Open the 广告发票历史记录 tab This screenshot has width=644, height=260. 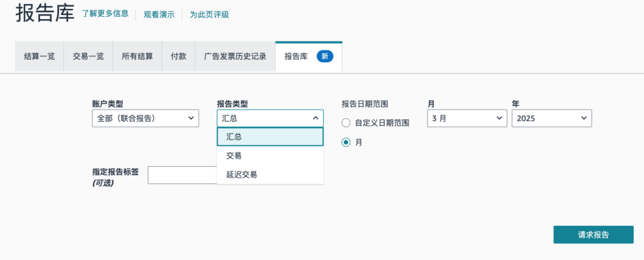pos(235,57)
